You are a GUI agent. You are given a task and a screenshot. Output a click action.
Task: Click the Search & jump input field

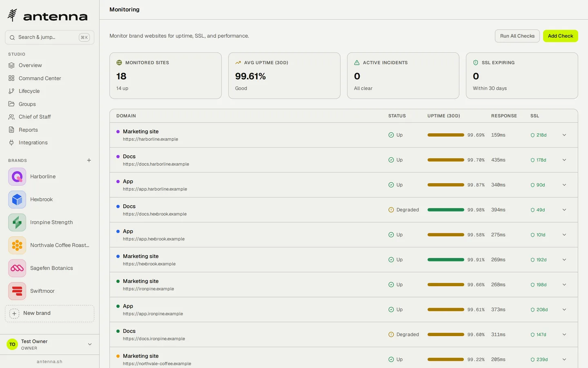coord(49,37)
